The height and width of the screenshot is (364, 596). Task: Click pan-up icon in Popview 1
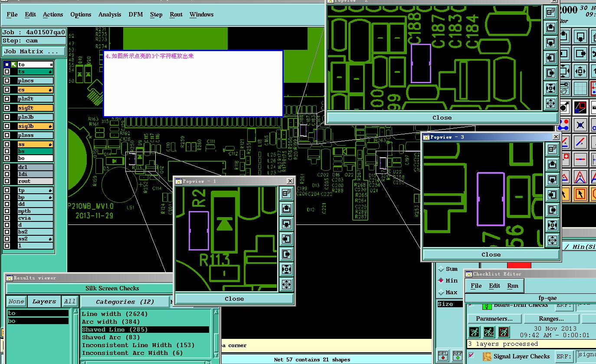(286, 209)
